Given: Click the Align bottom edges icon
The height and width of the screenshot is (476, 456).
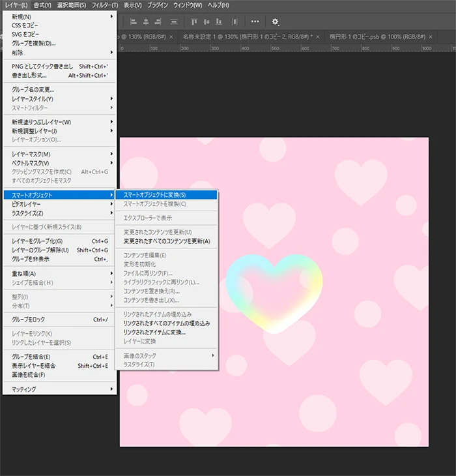Looking at the screenshot, I should click(x=219, y=22).
